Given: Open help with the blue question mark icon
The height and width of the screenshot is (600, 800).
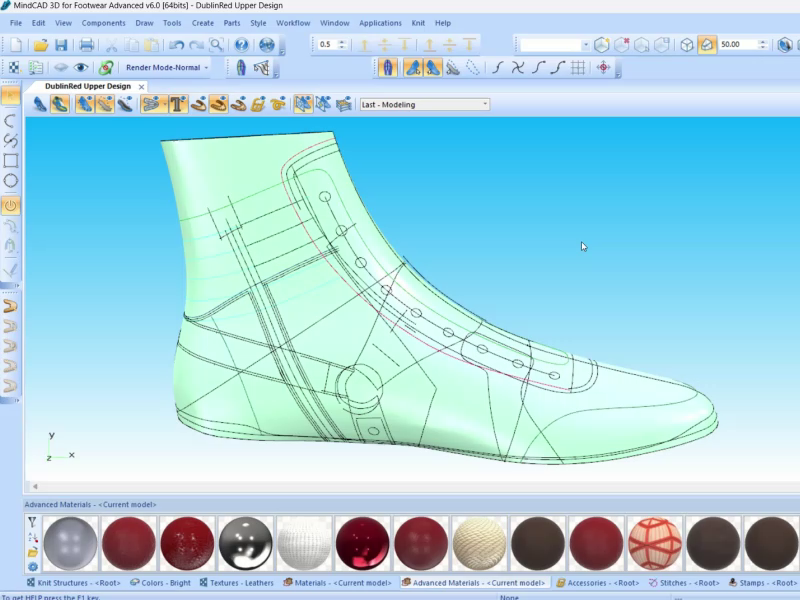Looking at the screenshot, I should click(241, 45).
